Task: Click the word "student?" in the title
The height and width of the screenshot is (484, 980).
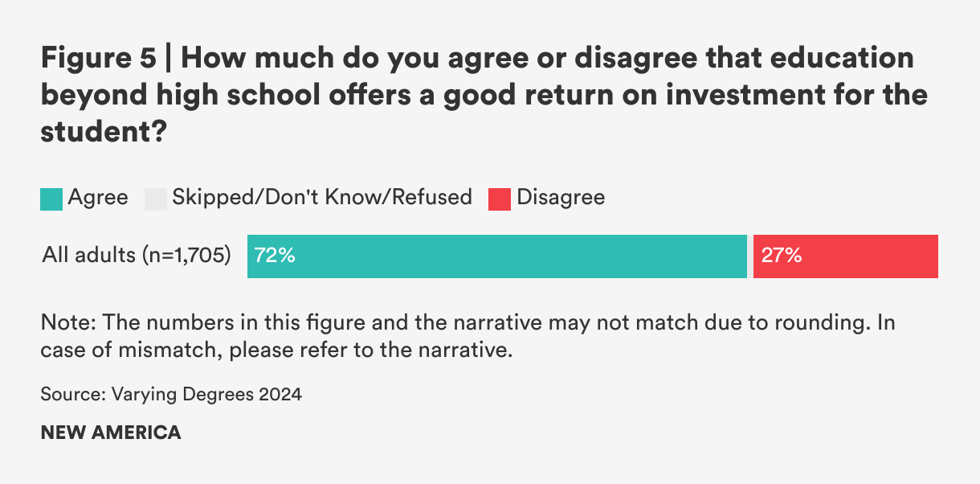Action: 103,130
